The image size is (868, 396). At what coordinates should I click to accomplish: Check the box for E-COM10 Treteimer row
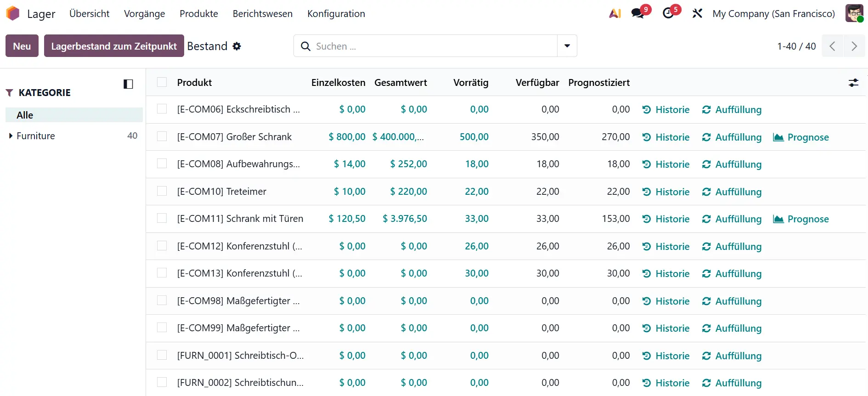point(162,192)
